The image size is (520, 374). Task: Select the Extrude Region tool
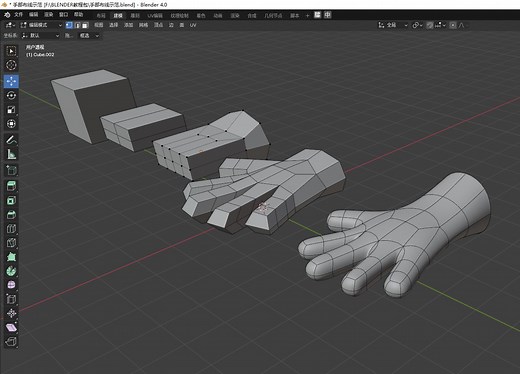(11, 186)
